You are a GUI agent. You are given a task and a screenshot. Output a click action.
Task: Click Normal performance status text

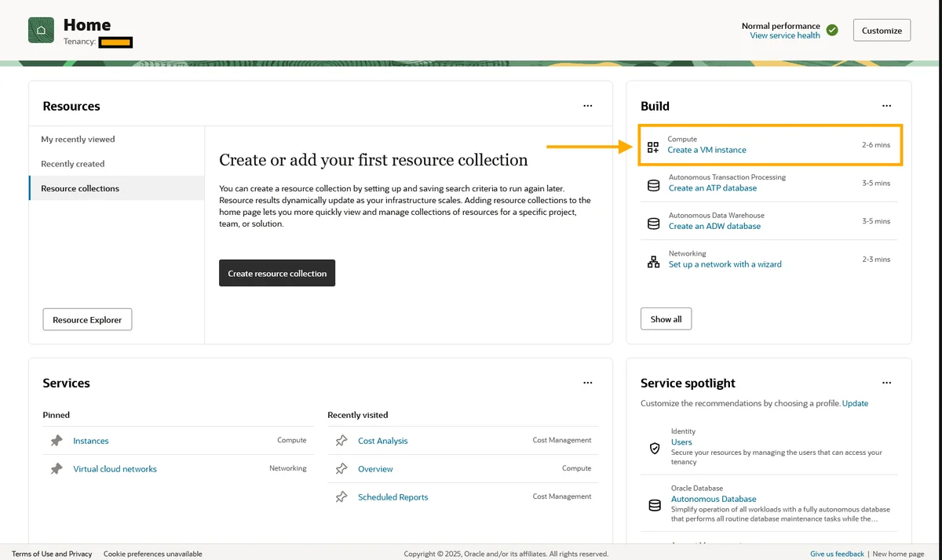click(781, 26)
